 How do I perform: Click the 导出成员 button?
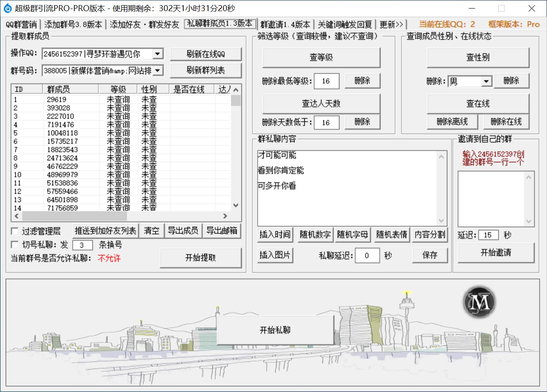[x=183, y=231]
